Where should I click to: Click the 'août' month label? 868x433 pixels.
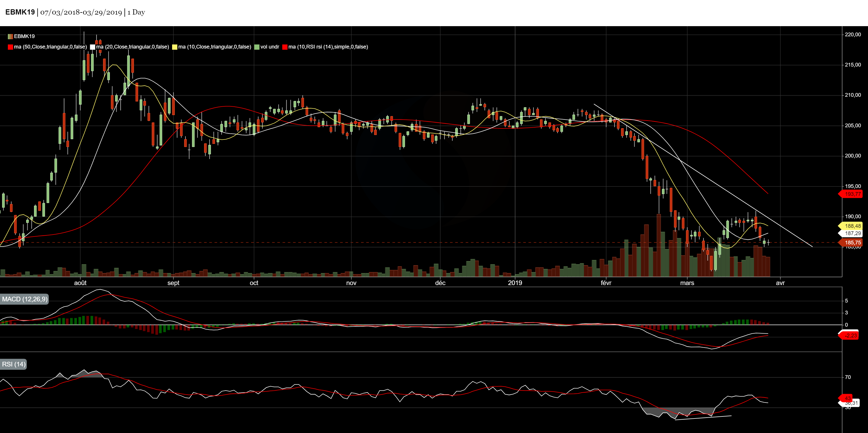click(80, 283)
